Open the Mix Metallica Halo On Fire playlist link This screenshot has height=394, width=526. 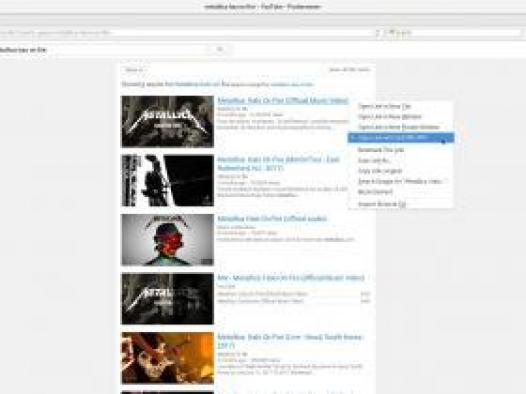pos(291,278)
